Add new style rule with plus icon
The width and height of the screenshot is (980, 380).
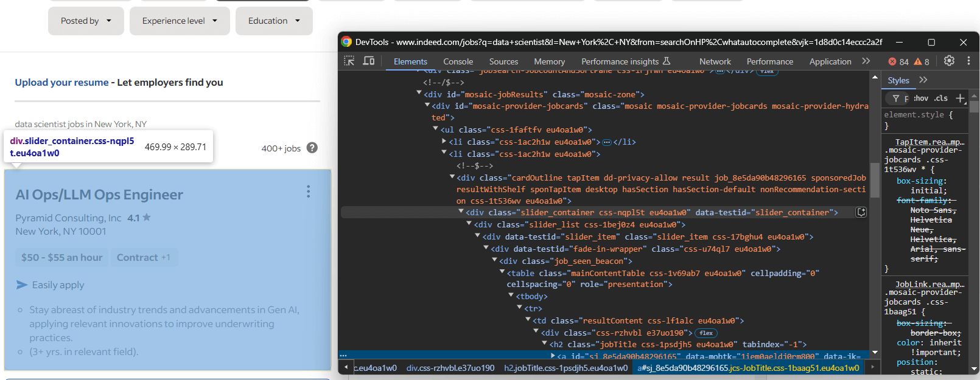(960, 98)
